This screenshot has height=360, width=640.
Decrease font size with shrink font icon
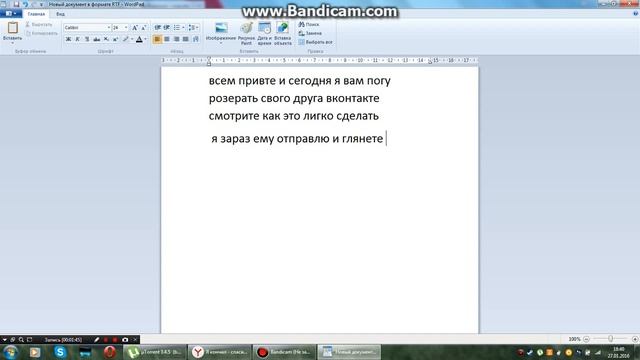pos(144,27)
